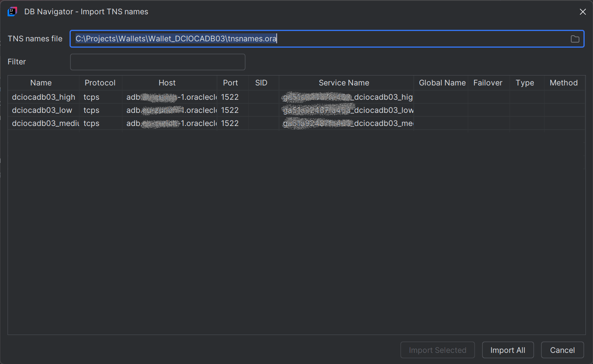Click Import All
This screenshot has width=593, height=364.
(x=508, y=350)
